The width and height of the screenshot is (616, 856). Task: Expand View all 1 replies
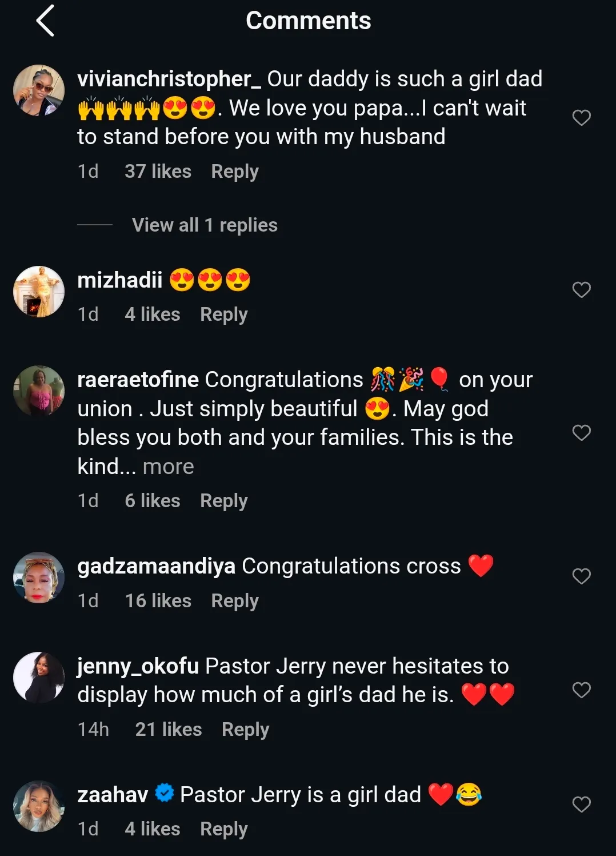[x=205, y=225]
